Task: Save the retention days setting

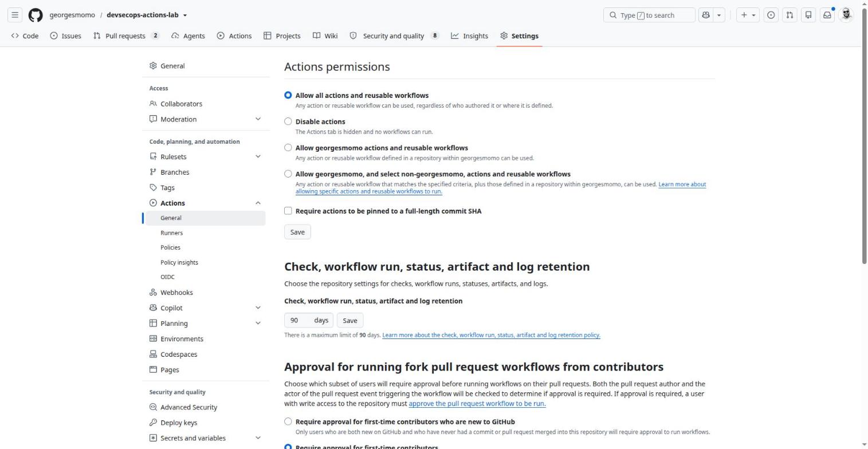Action: [x=350, y=321]
